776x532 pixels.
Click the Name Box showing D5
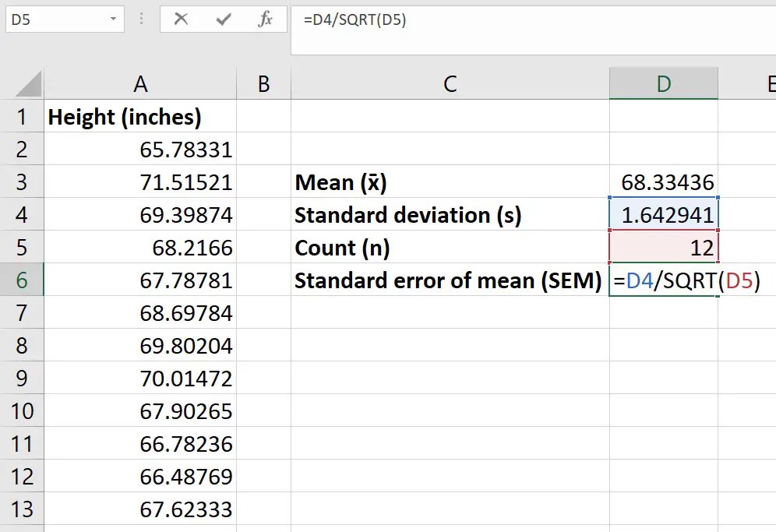65,19
